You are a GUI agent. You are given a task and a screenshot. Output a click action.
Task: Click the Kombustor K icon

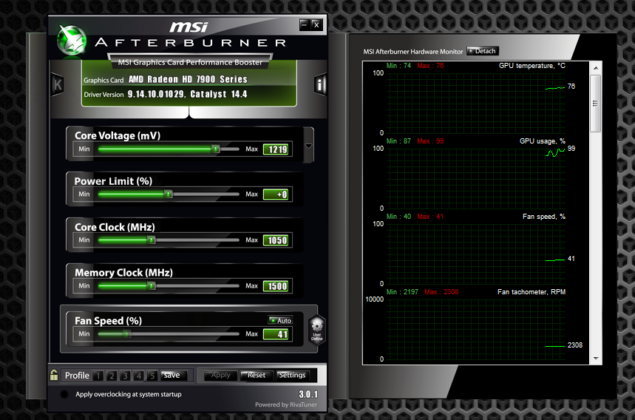[x=58, y=84]
